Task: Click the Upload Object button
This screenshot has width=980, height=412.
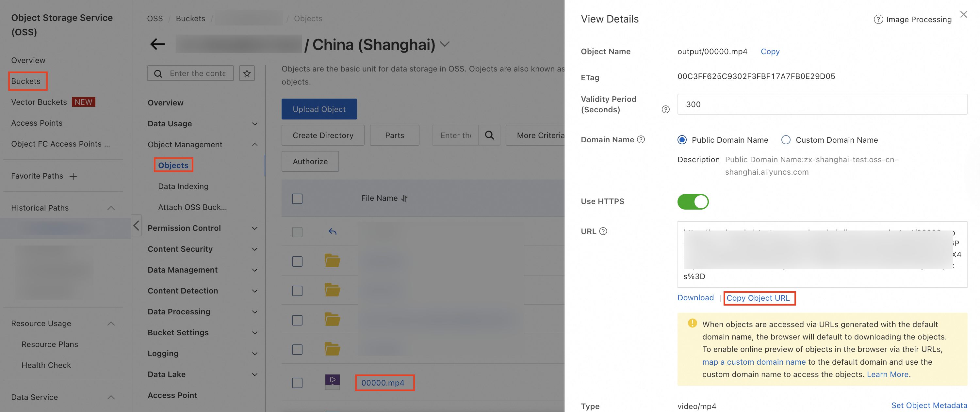Action: pos(319,109)
